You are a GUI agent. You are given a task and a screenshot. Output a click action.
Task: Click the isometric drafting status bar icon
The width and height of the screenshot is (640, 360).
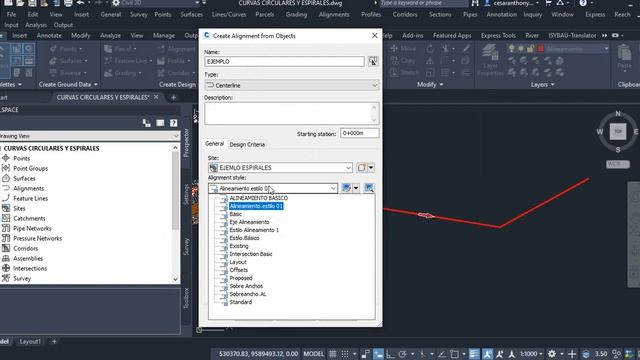tap(422, 354)
